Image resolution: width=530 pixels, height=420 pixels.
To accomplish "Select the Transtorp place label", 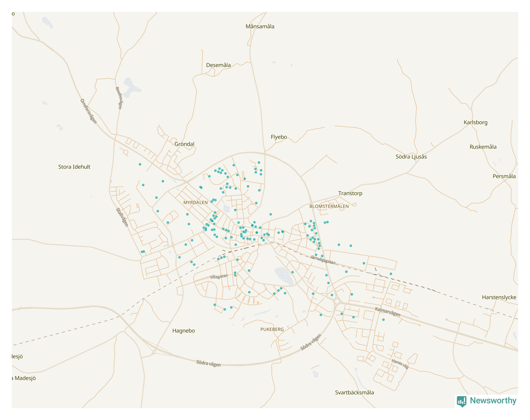I will point(350,193).
